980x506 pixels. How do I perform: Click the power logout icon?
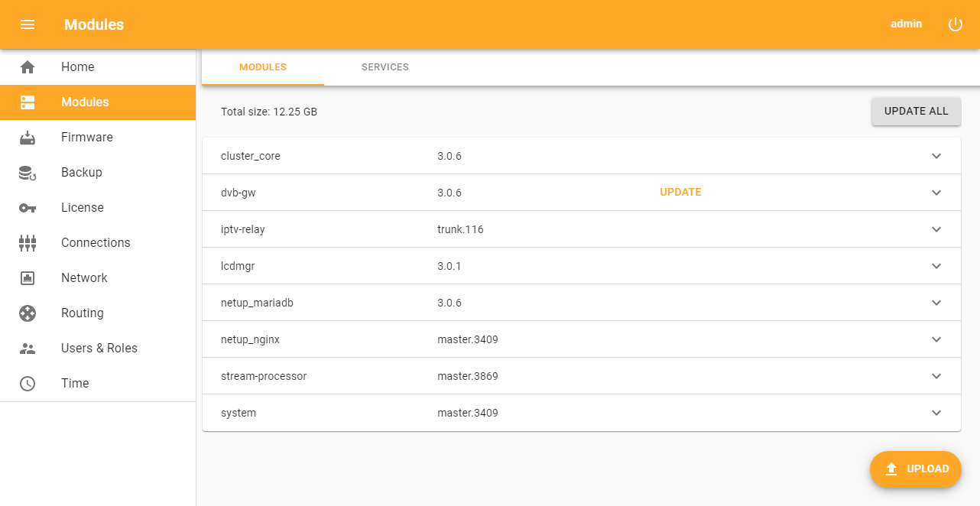tap(956, 24)
